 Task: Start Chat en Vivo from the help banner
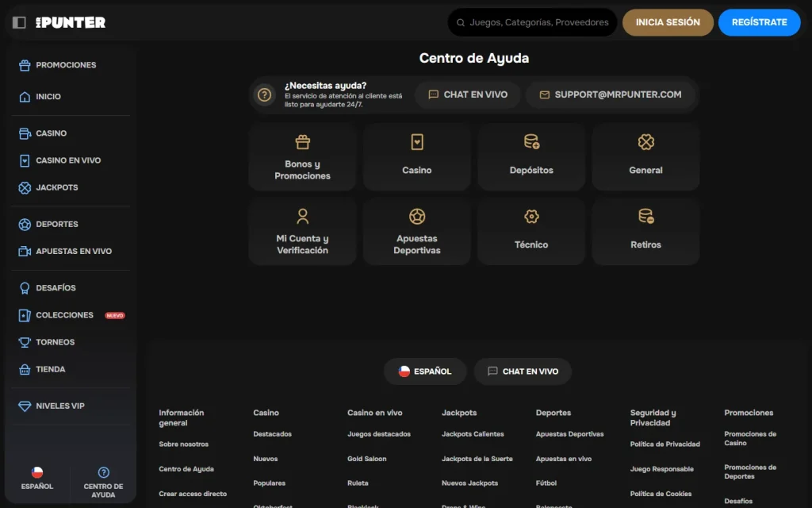pos(468,95)
